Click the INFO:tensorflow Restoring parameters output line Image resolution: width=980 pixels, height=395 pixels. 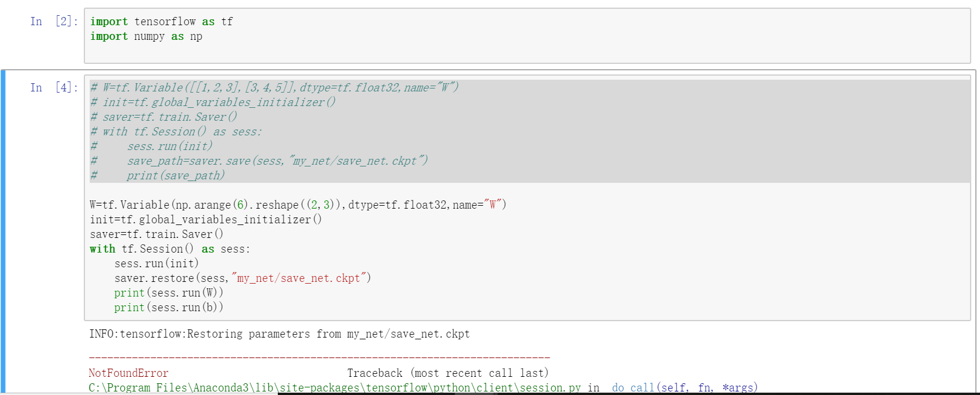coord(279,334)
